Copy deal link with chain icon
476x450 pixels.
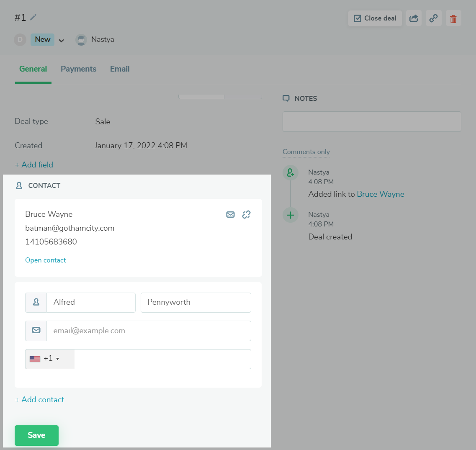click(433, 18)
